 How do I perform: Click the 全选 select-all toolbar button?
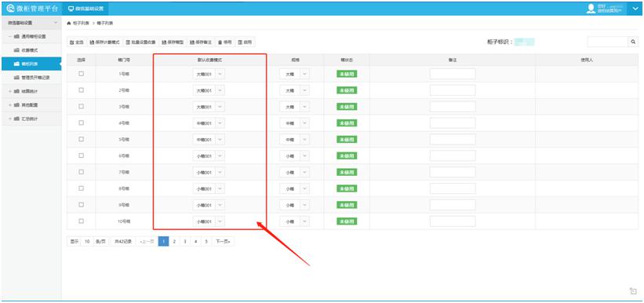[77, 42]
